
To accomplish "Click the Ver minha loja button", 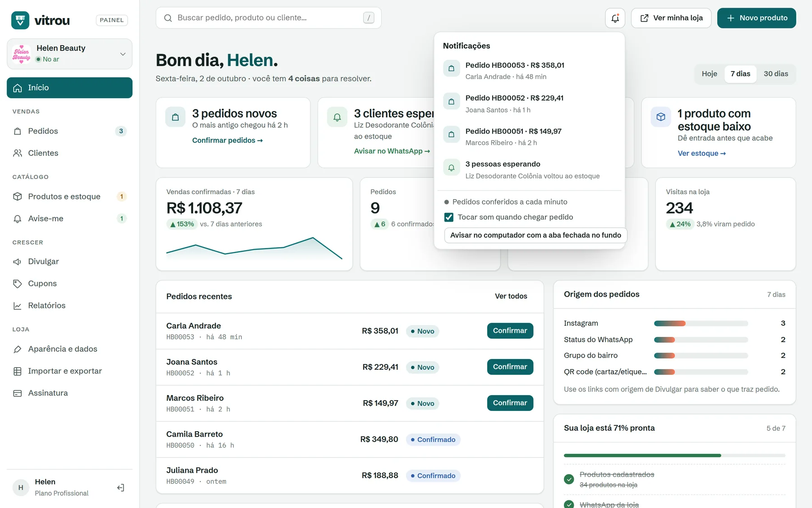I will coord(671,18).
